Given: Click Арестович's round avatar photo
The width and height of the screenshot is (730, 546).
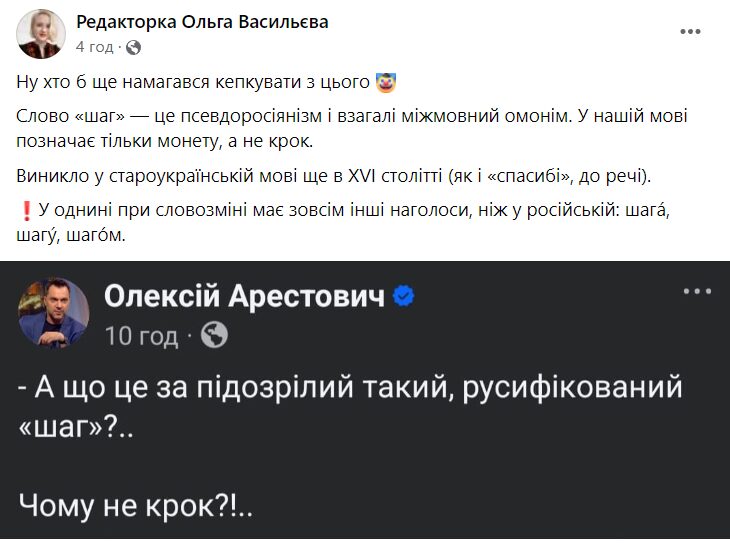Looking at the screenshot, I should pos(53,313).
